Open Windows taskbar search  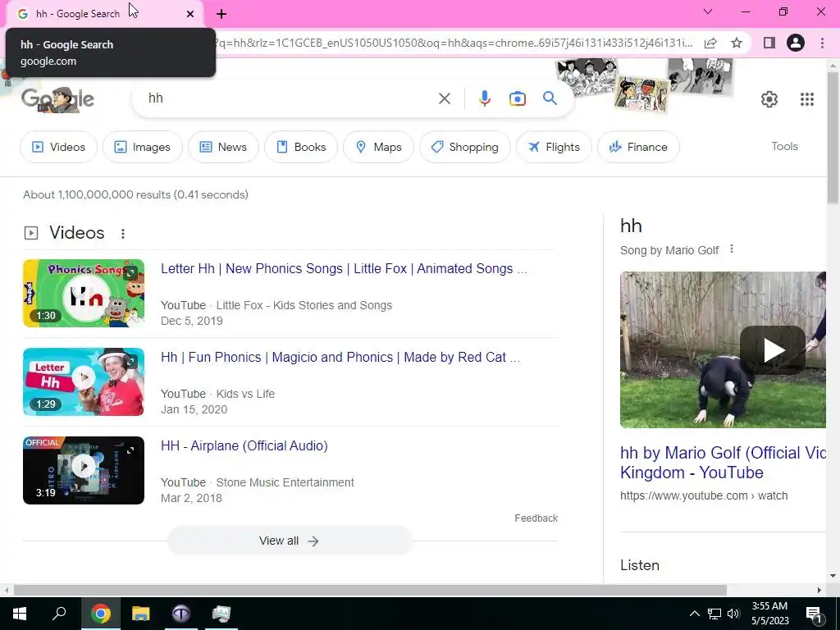59,614
